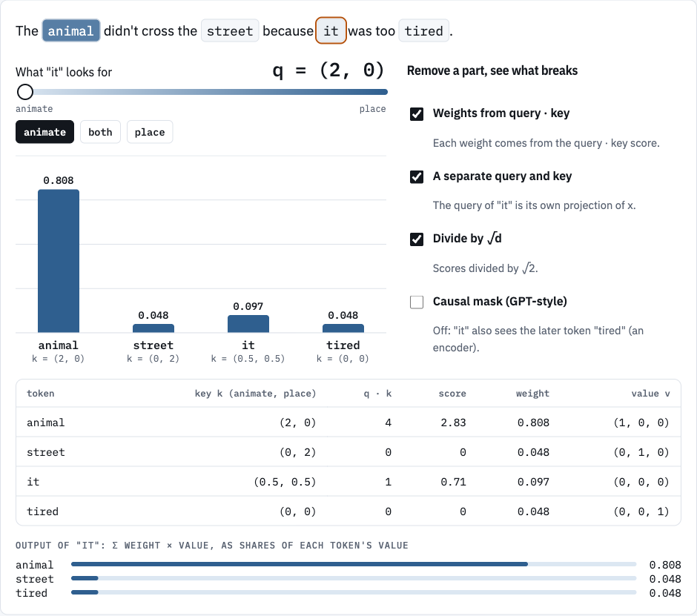Click 'animal' in the token table row
Screen dimensions: 697x616
pyautogui.click(x=45, y=423)
